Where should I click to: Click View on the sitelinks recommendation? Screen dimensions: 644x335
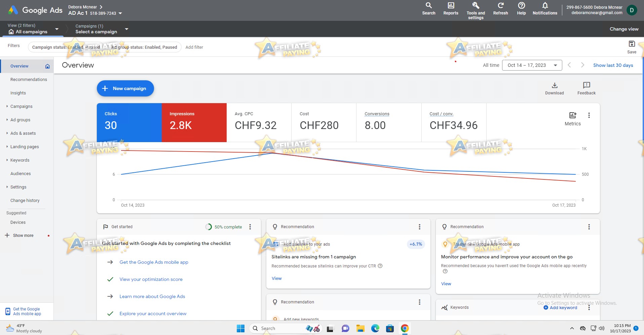[x=277, y=278]
